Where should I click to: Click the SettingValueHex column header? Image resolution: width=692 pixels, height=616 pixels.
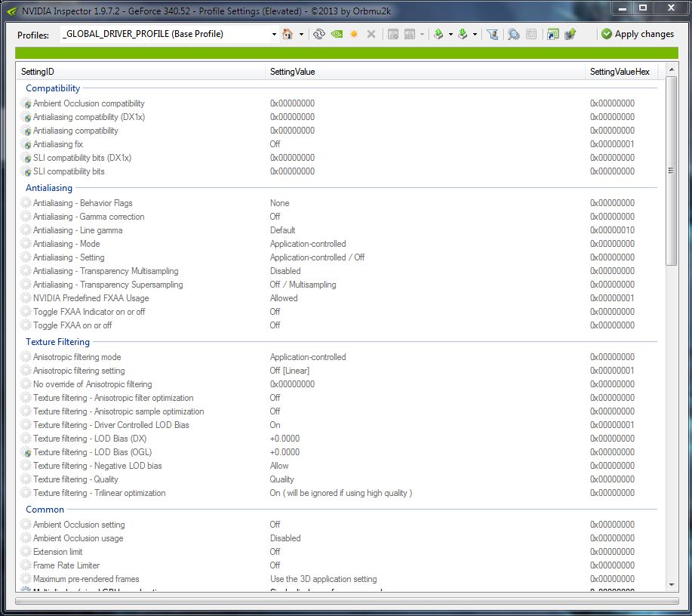(x=621, y=72)
